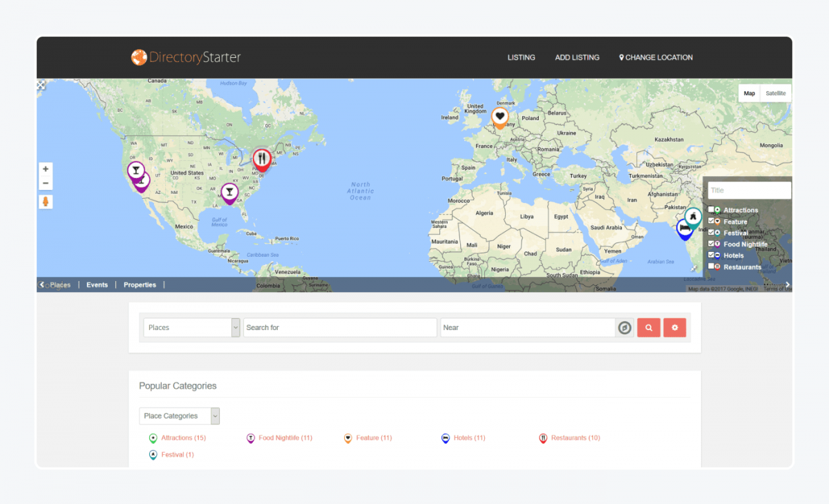Viewport: 829px width, 504px height.
Task: Click the red Restaurants category icon
Action: (543, 438)
